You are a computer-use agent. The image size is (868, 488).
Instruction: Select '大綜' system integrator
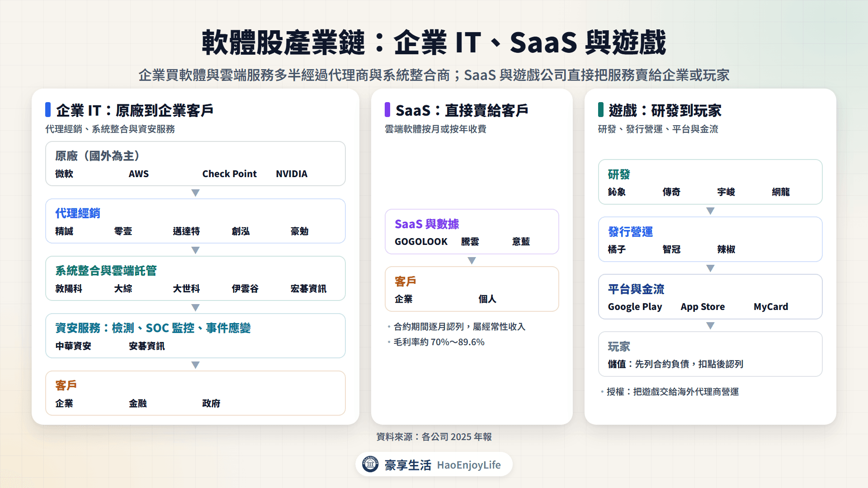tap(123, 289)
